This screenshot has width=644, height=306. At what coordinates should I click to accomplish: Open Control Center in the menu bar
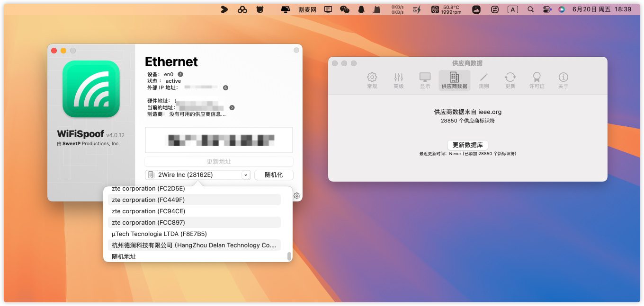click(x=547, y=9)
